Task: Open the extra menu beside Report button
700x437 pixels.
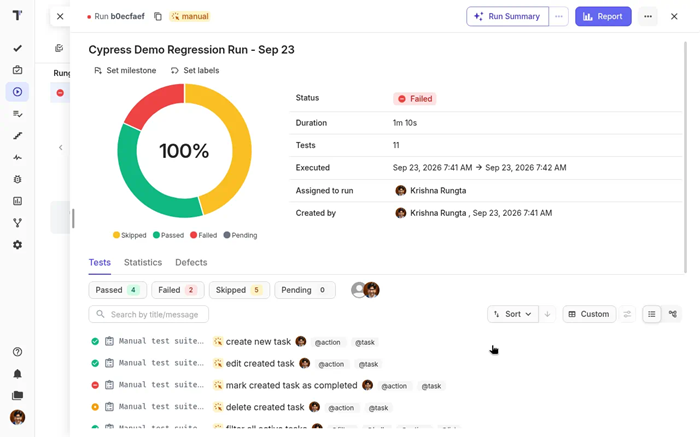Action: coord(648,17)
